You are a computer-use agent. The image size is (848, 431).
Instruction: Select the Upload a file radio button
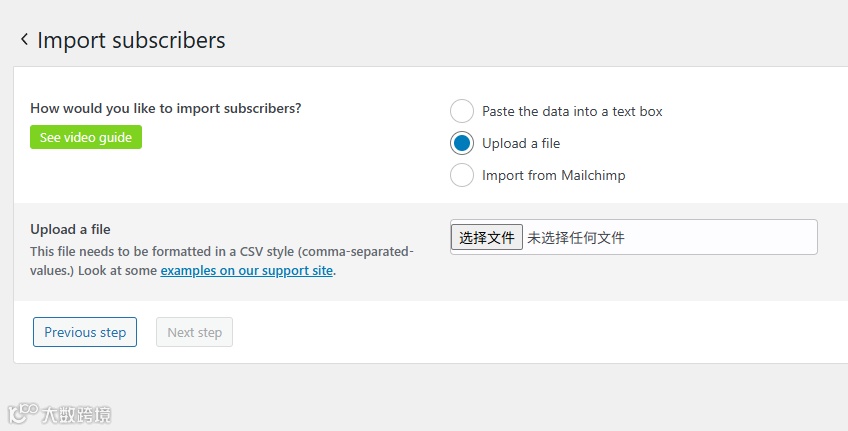coord(461,143)
